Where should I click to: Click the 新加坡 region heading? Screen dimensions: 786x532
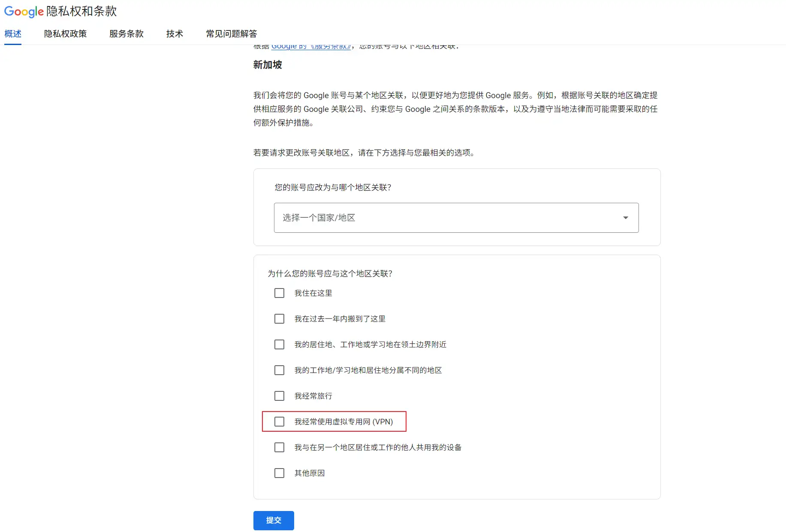[268, 65]
